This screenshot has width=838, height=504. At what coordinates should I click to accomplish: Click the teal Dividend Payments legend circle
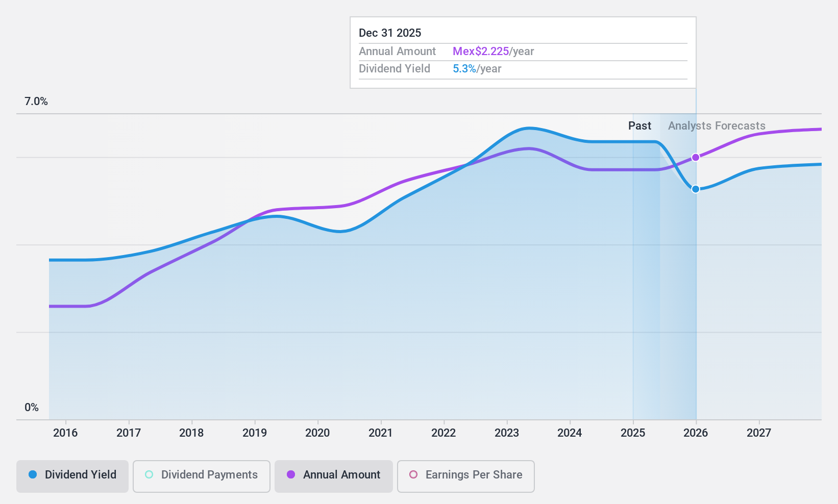(x=149, y=474)
